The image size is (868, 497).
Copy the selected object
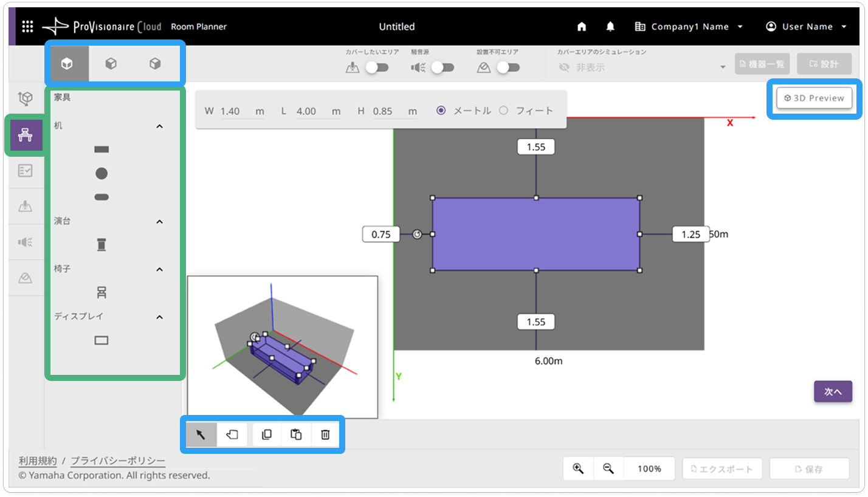pos(266,434)
